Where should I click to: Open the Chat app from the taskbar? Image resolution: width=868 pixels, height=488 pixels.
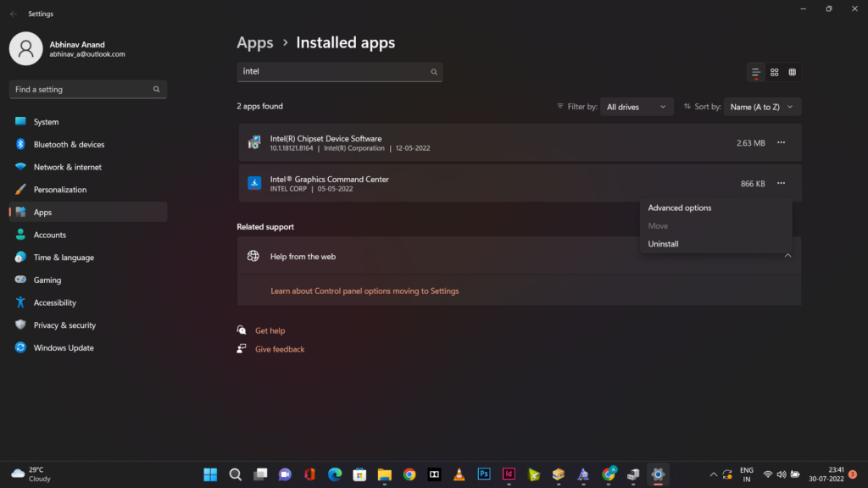point(285,474)
